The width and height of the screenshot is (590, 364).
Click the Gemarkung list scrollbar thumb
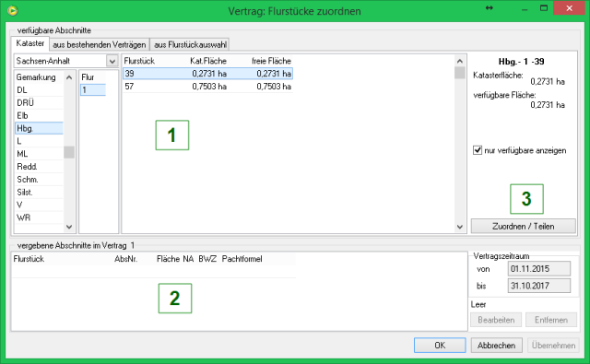69,152
